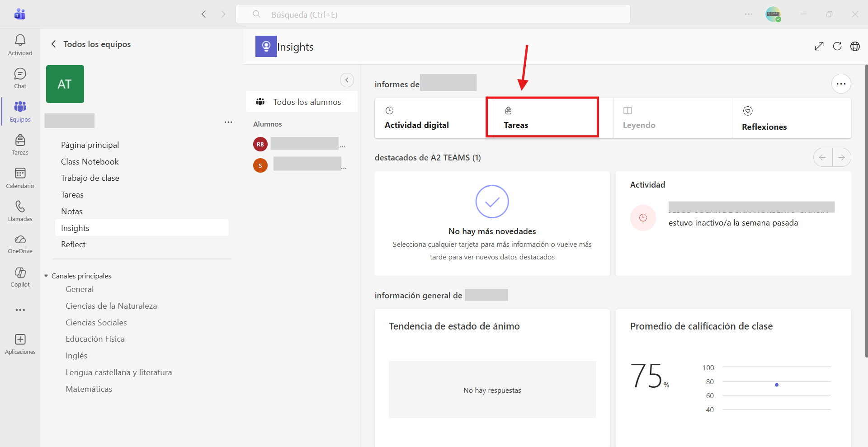Click the Insights lightbulb app icon
The height and width of the screenshot is (447, 868).
point(266,46)
